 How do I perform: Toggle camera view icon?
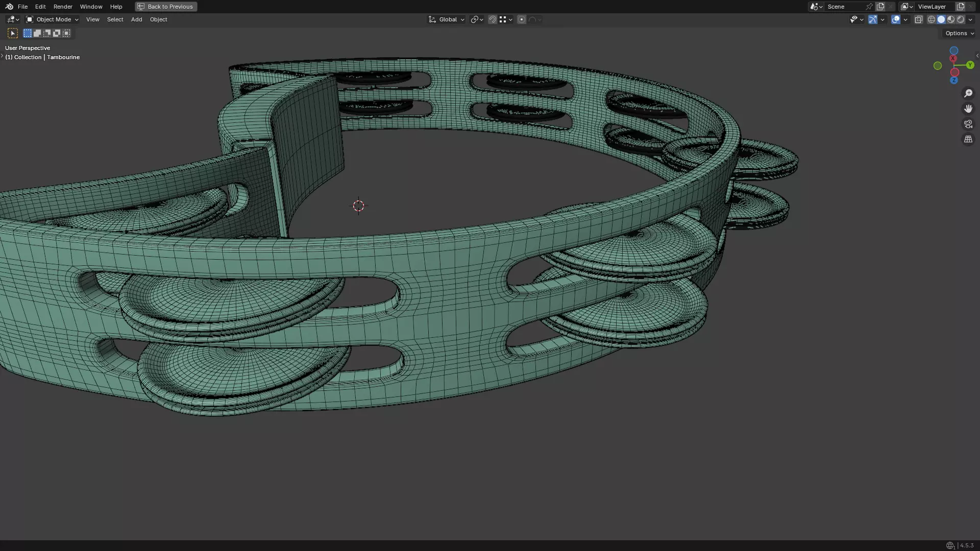pos(968,124)
